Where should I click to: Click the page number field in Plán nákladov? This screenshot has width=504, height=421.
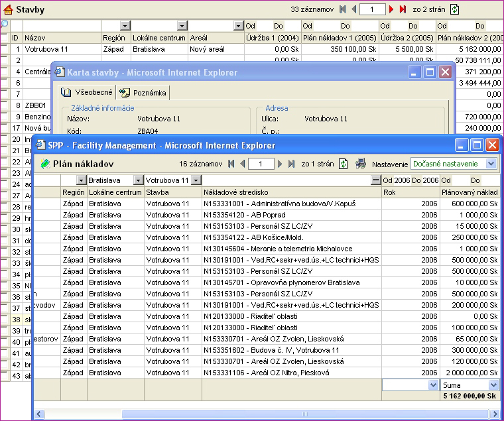pyautogui.click(x=261, y=164)
